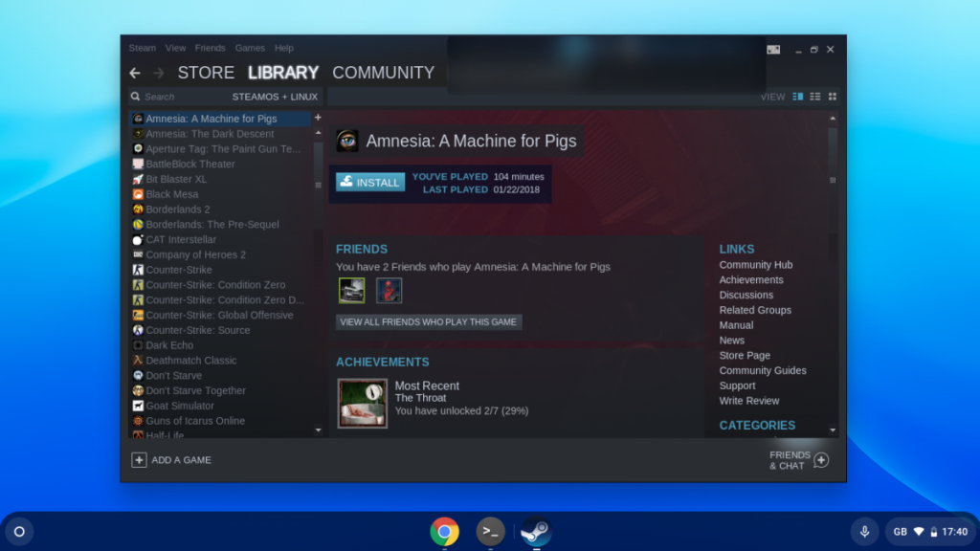Open the ChromeOS launcher
Image resolution: width=980 pixels, height=551 pixels.
point(19,531)
